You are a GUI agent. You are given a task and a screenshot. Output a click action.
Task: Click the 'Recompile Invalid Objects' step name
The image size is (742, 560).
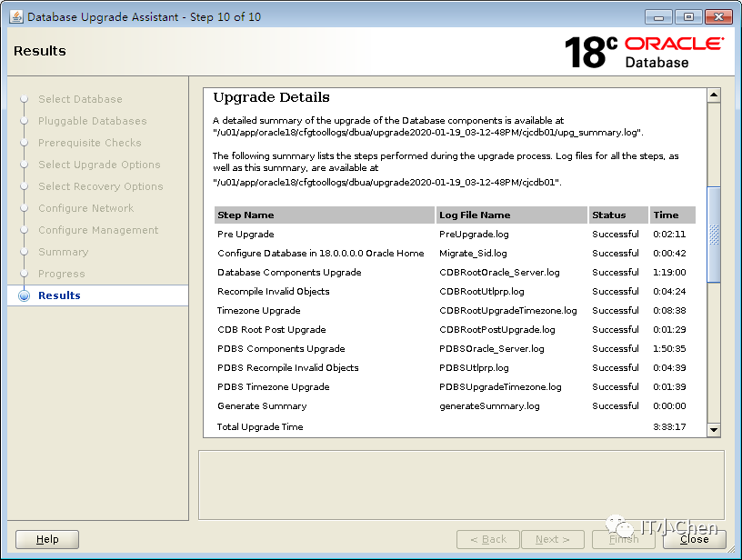274,291
